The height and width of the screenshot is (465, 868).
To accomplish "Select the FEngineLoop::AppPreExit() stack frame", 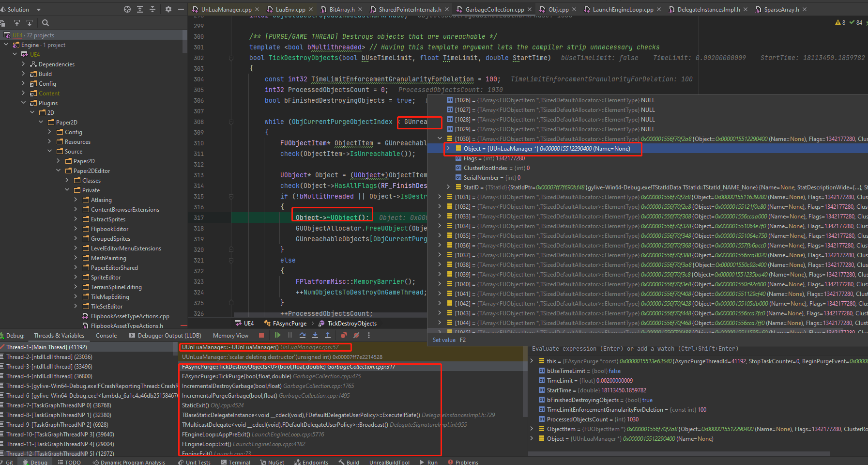I will pos(215,434).
